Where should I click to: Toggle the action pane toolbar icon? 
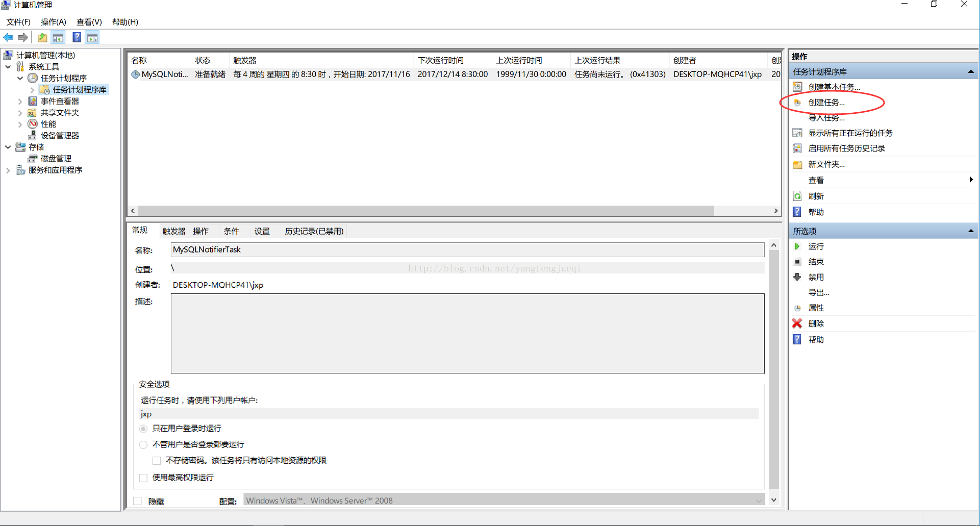(x=92, y=37)
